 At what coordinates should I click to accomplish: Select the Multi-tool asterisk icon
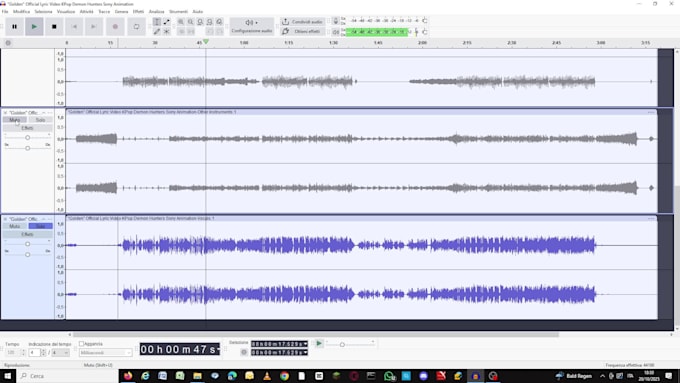pos(167,32)
